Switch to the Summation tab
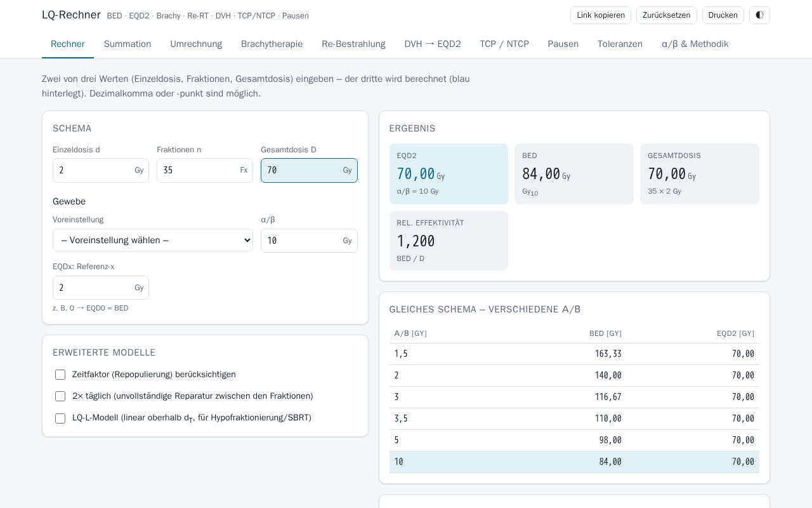812x508 pixels. coord(128,44)
